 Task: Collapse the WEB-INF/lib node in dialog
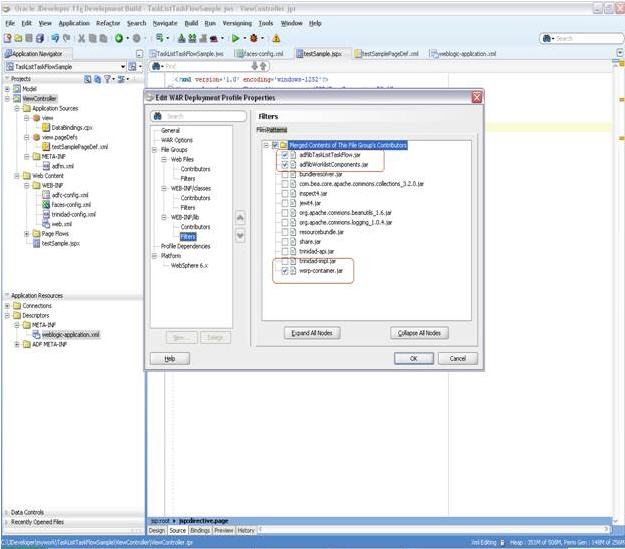coord(164,217)
